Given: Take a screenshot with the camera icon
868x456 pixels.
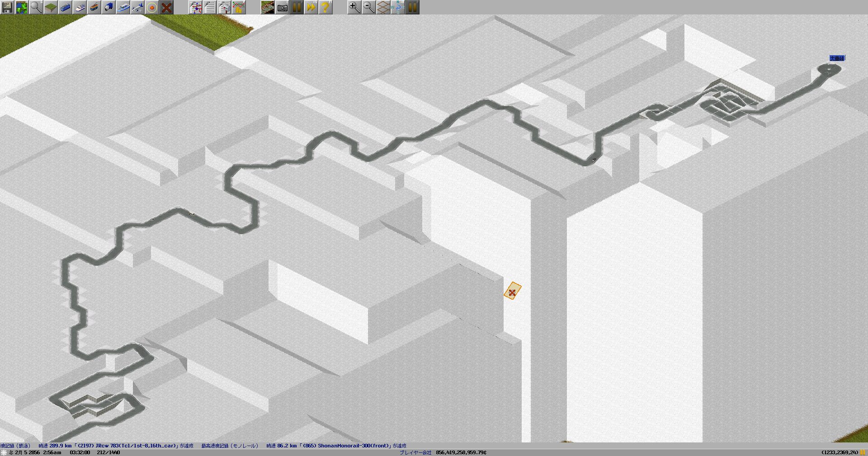Looking at the screenshot, I should coord(282,7).
